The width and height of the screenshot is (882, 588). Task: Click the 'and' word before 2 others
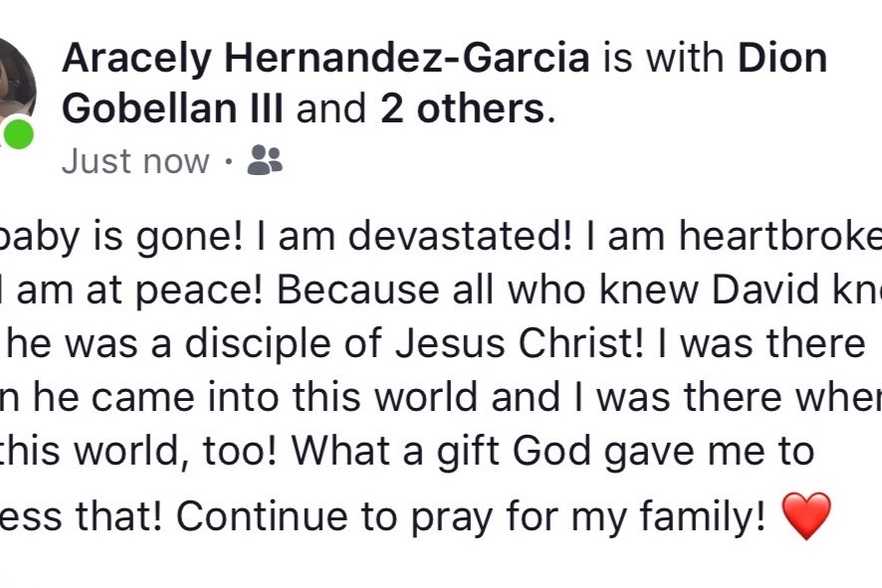pyautogui.click(x=331, y=108)
